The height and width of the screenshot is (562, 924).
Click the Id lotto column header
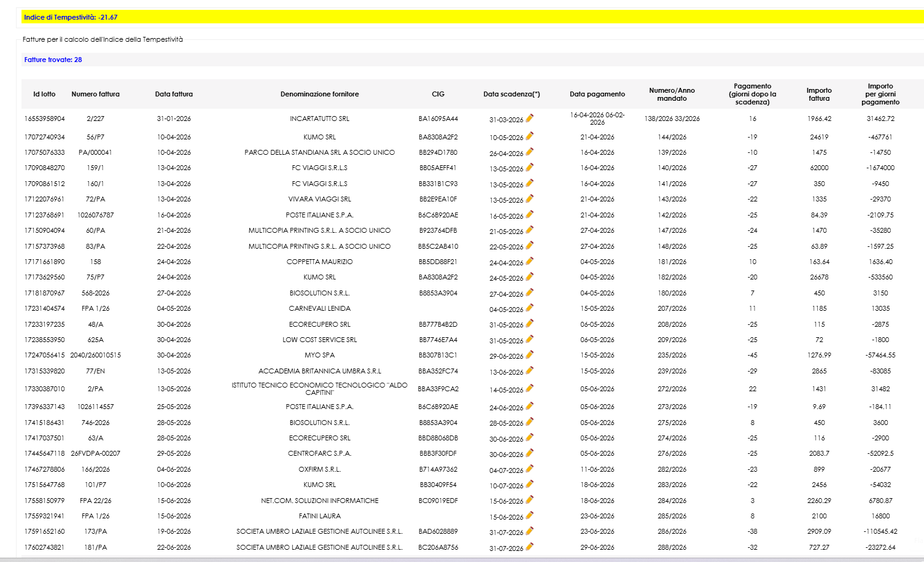(x=44, y=94)
